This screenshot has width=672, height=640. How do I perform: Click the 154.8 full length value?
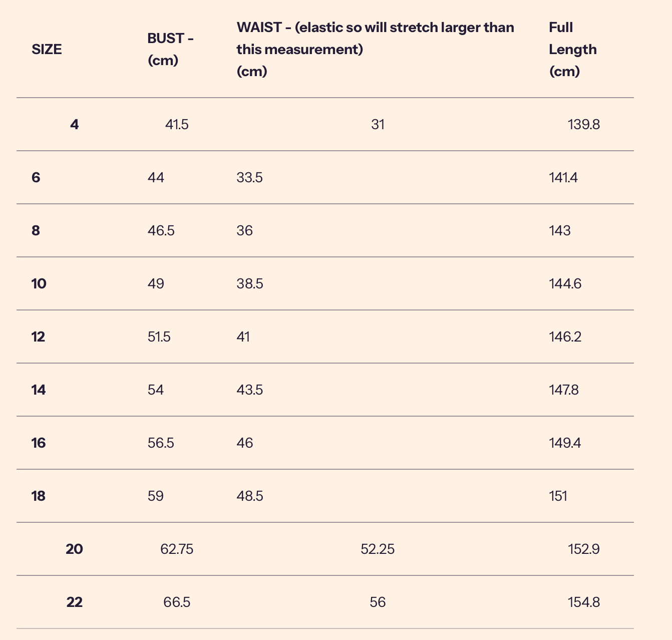point(584,602)
